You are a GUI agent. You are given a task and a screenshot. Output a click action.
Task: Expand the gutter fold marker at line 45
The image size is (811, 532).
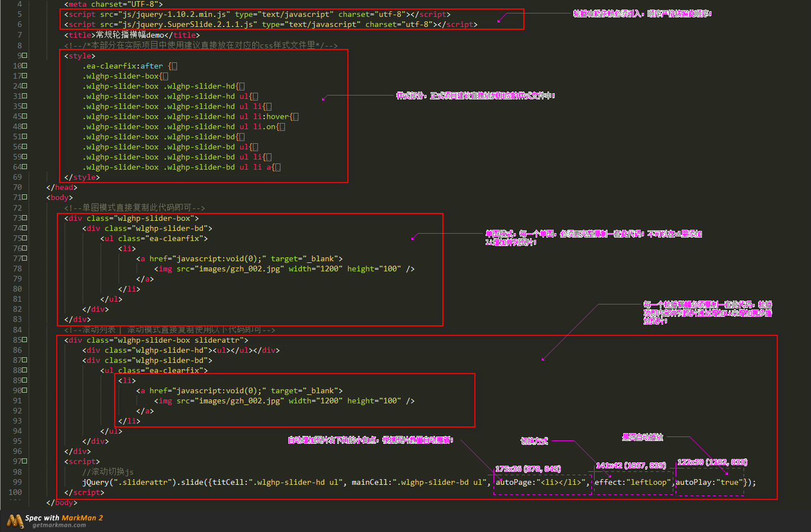pyautogui.click(x=25, y=116)
